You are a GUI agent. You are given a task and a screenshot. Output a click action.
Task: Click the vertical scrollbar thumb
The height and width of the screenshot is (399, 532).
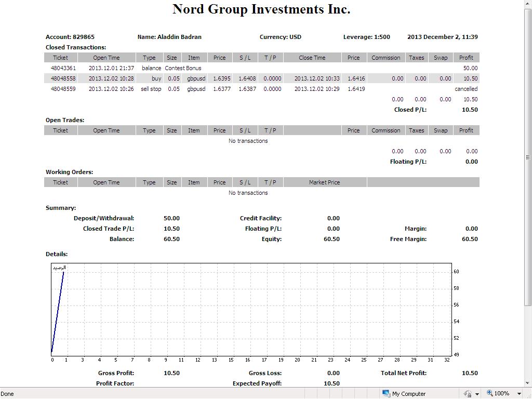pos(528,157)
